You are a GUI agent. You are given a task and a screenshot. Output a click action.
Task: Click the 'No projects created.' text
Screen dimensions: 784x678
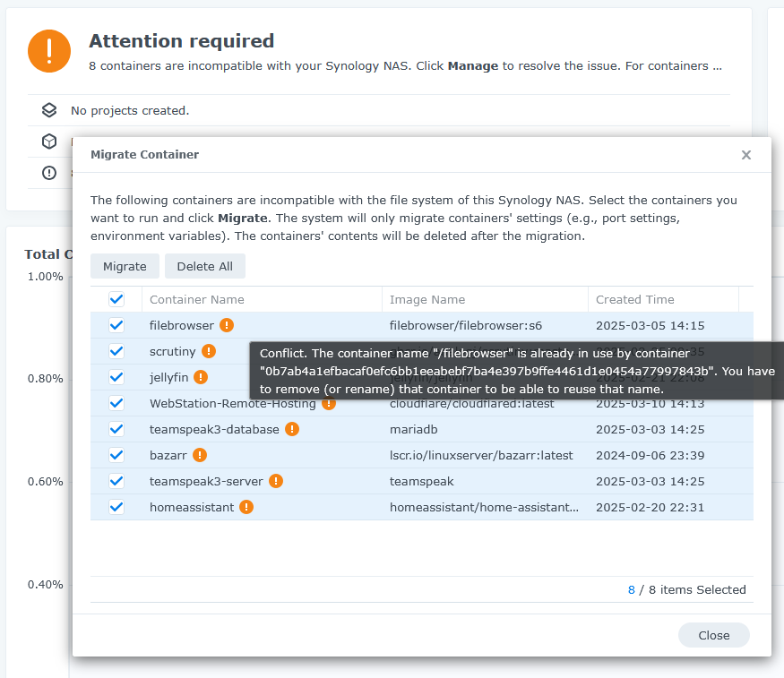point(130,110)
